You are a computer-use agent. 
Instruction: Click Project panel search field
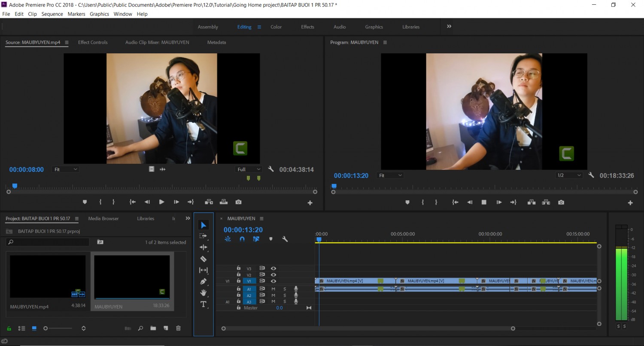click(x=48, y=242)
